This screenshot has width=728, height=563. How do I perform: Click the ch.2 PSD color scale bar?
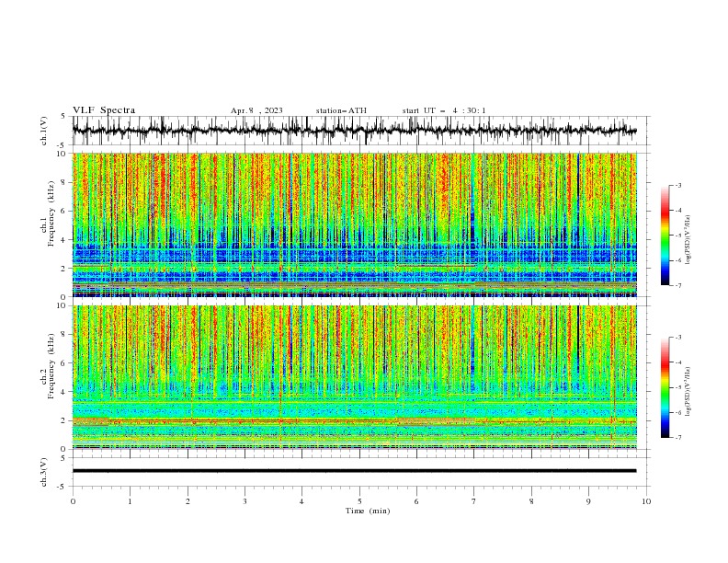665,387
